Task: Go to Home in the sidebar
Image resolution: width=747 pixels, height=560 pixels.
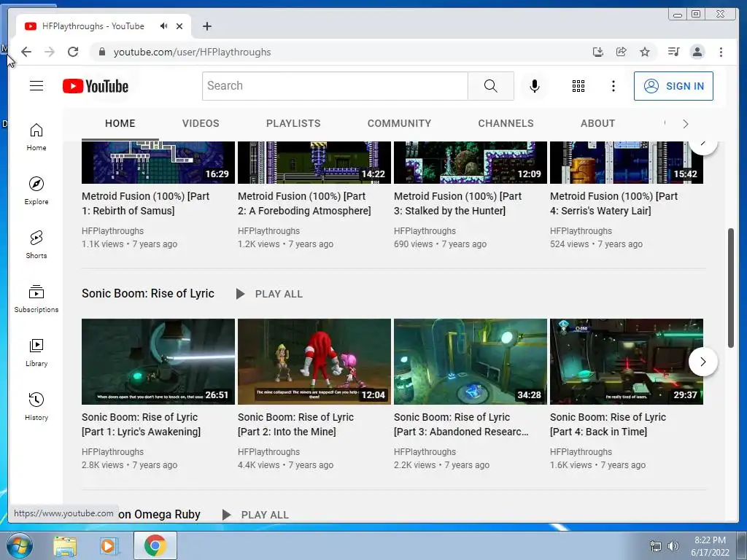Action: (x=36, y=137)
